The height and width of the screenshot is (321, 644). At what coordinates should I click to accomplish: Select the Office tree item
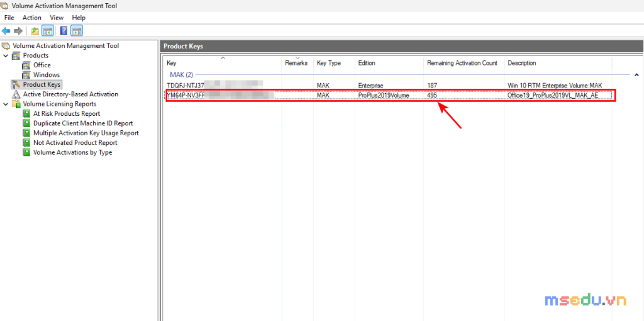point(42,65)
